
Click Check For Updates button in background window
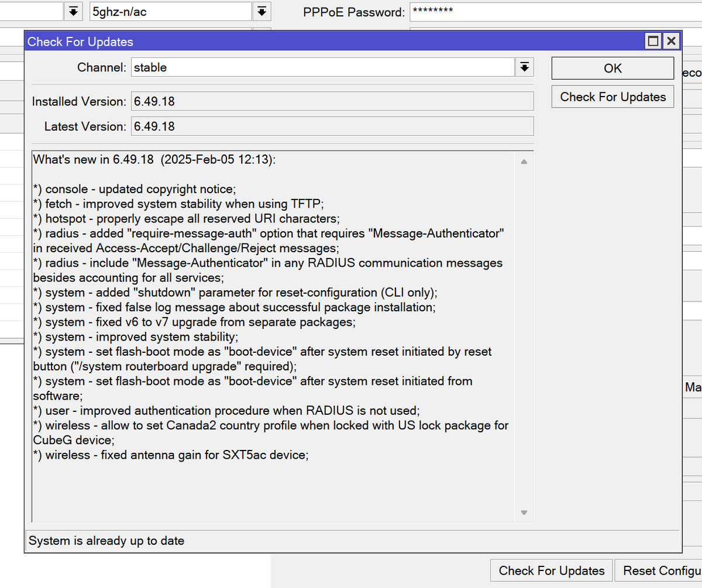click(552, 570)
